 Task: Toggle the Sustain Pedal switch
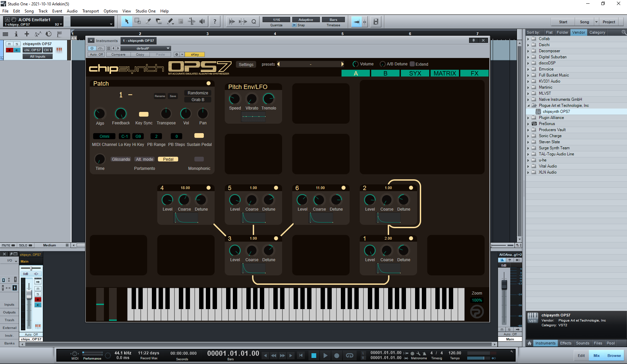click(x=199, y=135)
